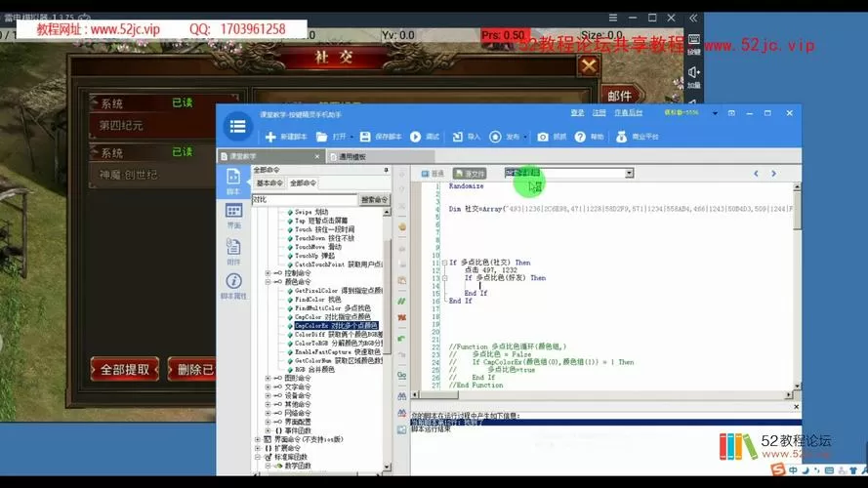Select the 附件 sidebar panel icon

pyautogui.click(x=233, y=252)
